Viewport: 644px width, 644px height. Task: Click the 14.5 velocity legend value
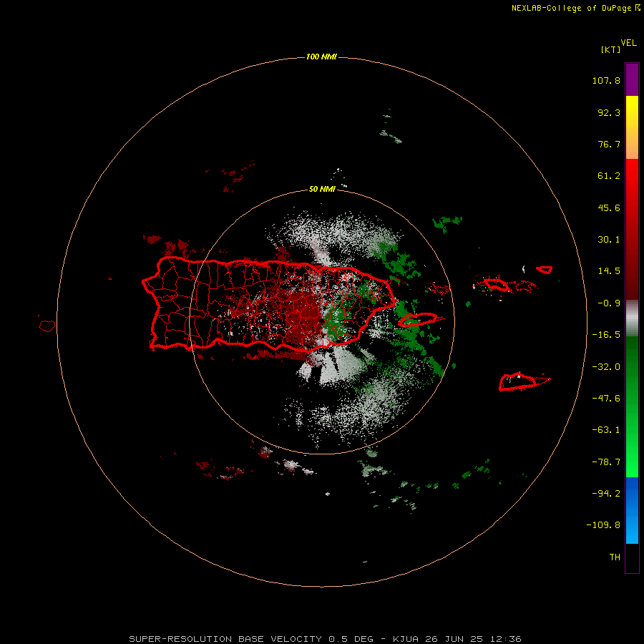tap(609, 271)
